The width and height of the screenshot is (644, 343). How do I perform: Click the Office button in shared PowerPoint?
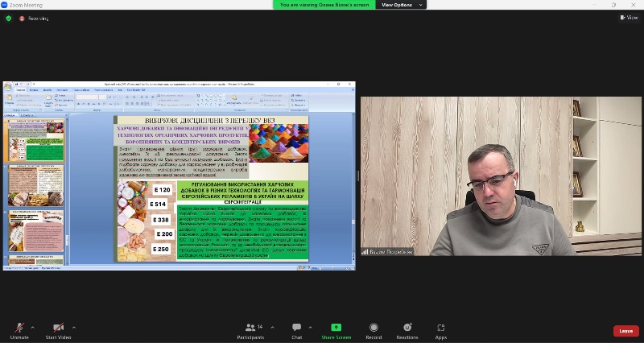coord(8,87)
